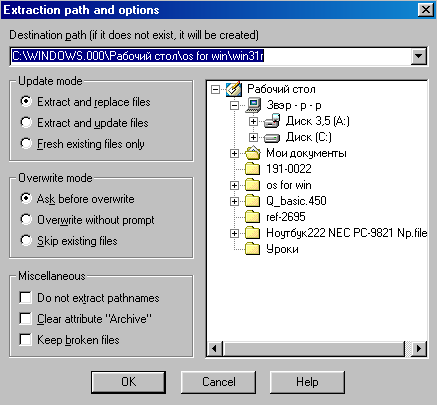Select the Уроки label in tree
437x405 pixels.
click(x=282, y=249)
